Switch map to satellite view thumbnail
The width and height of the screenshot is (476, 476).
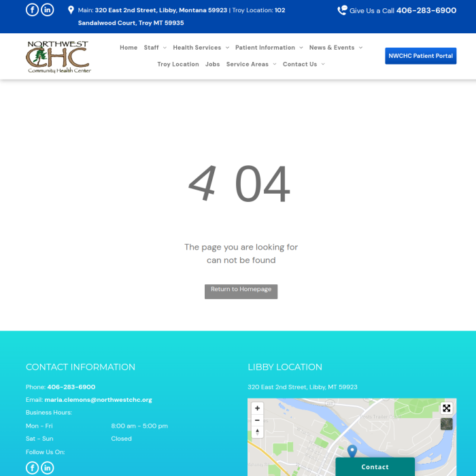[x=446, y=424]
